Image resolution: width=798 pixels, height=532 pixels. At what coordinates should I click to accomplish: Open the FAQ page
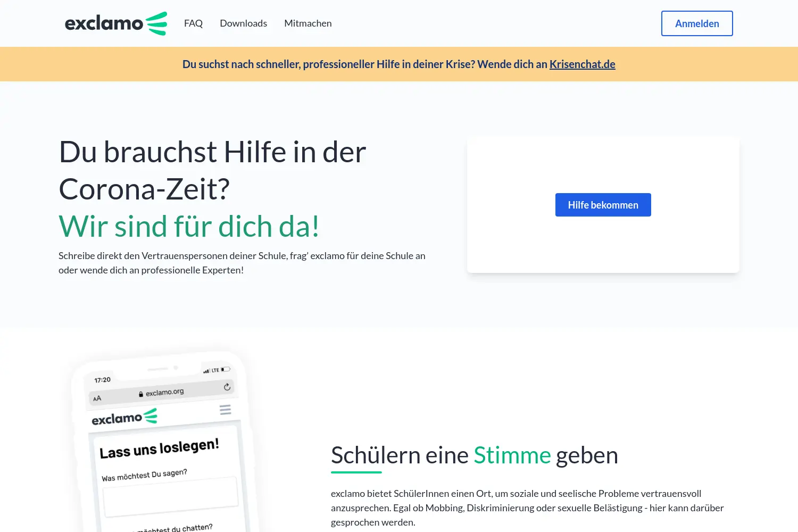tap(193, 23)
